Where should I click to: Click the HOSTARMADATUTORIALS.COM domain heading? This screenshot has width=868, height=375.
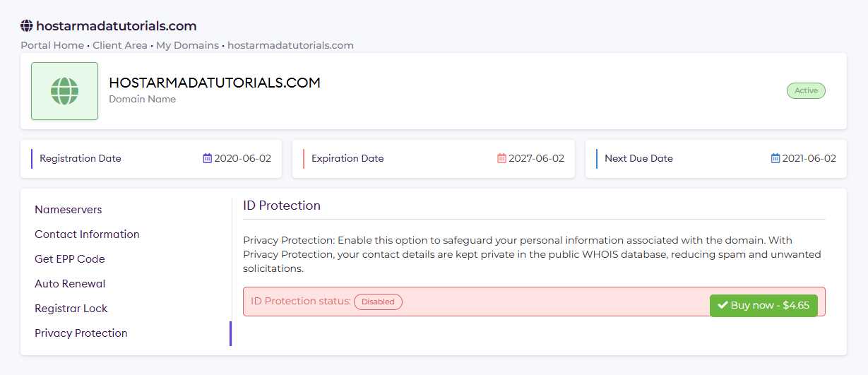215,83
